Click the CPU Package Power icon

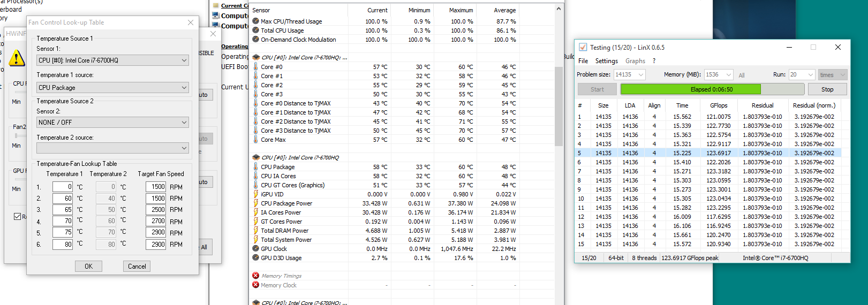click(x=255, y=203)
